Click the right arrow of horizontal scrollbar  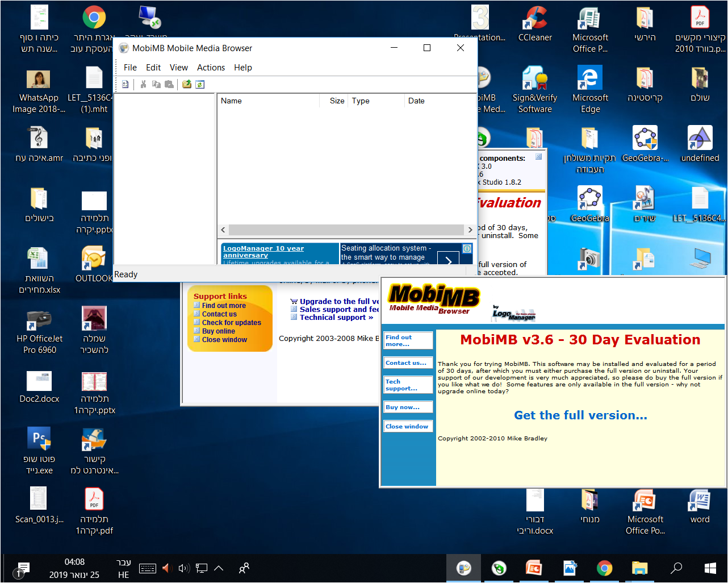[470, 230]
